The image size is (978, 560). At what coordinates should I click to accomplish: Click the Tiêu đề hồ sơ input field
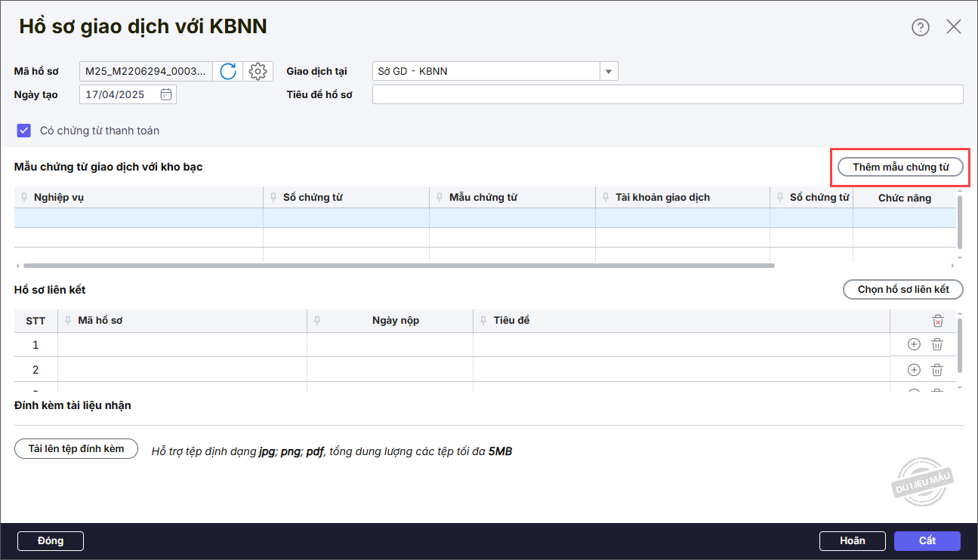(667, 94)
